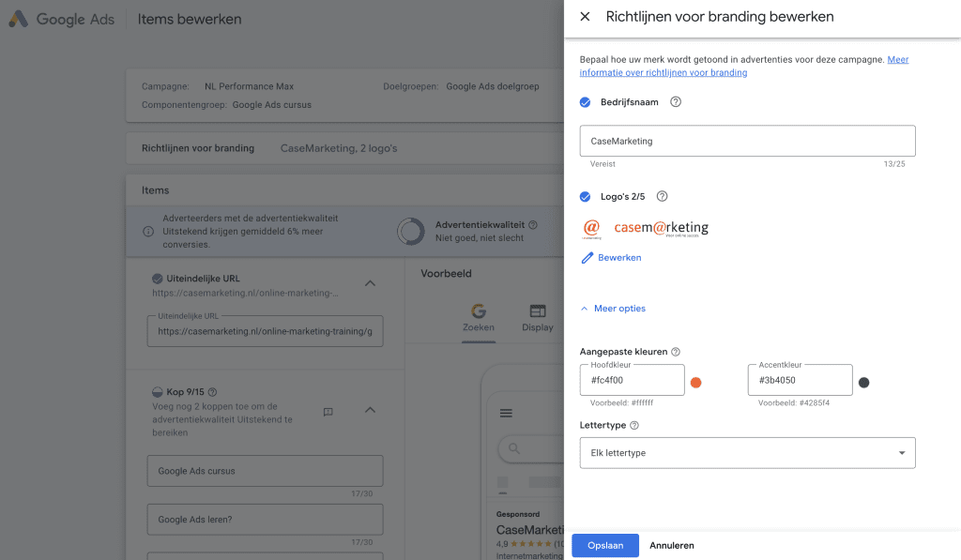Click the orange Hoofdkleur swatch
Screen dimensions: 961x560
695,383
